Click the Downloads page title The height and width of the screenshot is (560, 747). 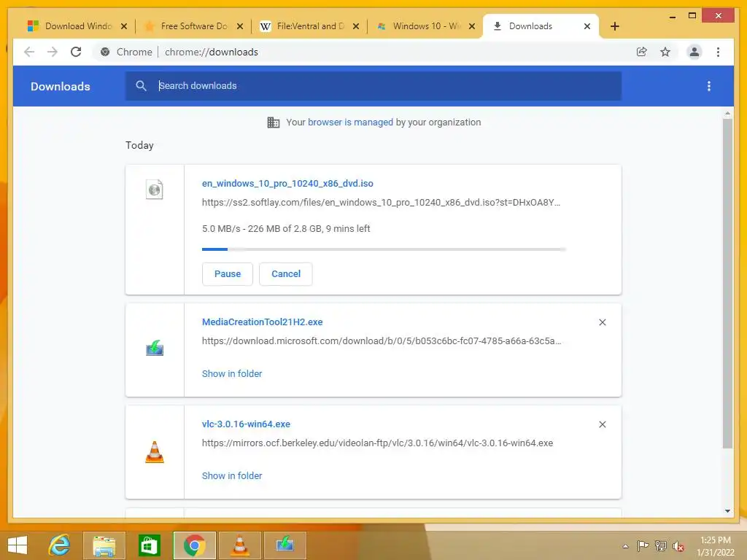tap(60, 86)
